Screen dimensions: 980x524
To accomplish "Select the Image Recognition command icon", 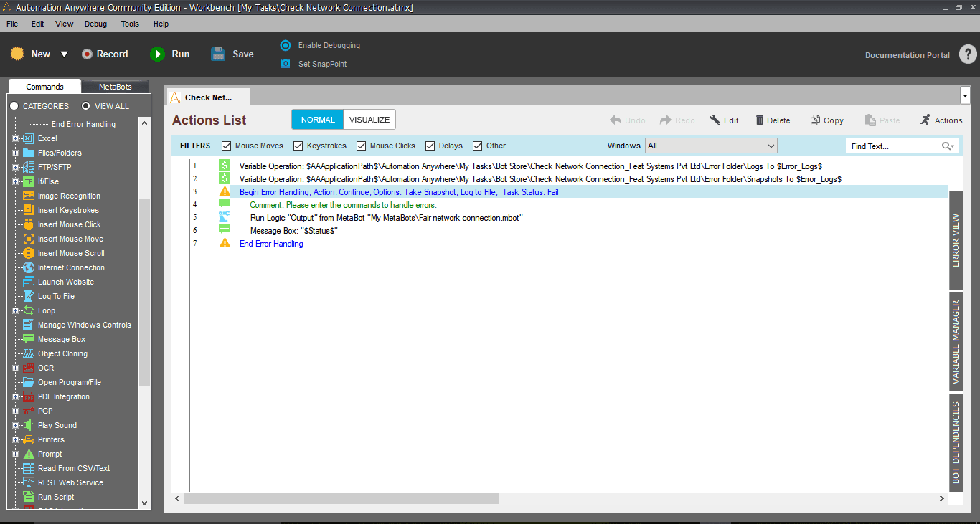I will point(29,196).
